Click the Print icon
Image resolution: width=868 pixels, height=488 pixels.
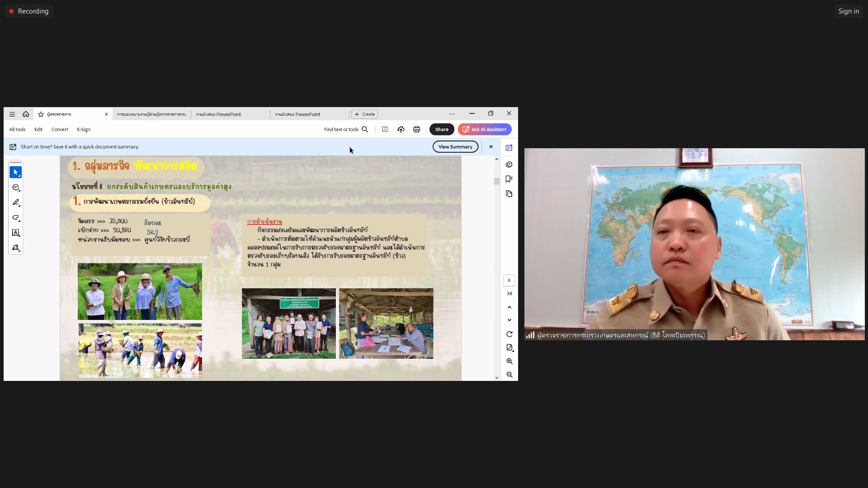click(416, 129)
